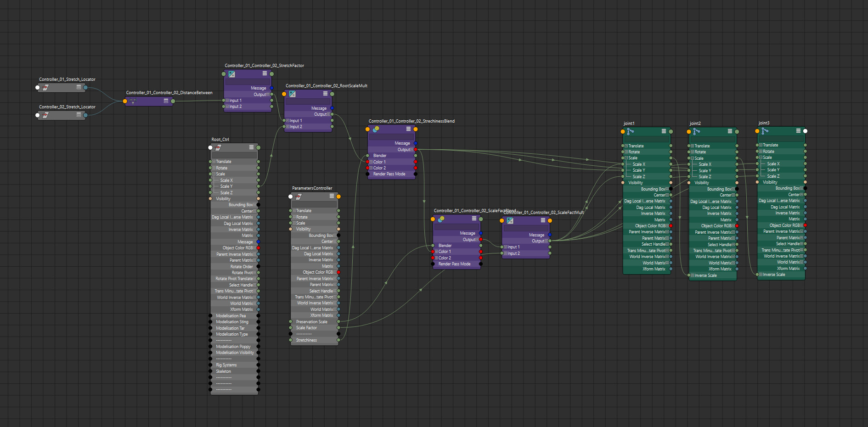The height and width of the screenshot is (427, 868).
Task: Click the red Object Color RGB port on joint1
Action: point(671,225)
